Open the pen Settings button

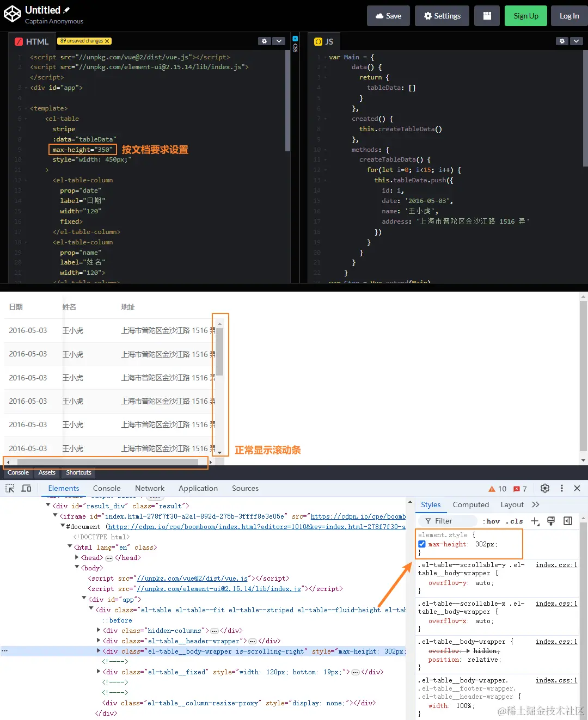tap(443, 16)
